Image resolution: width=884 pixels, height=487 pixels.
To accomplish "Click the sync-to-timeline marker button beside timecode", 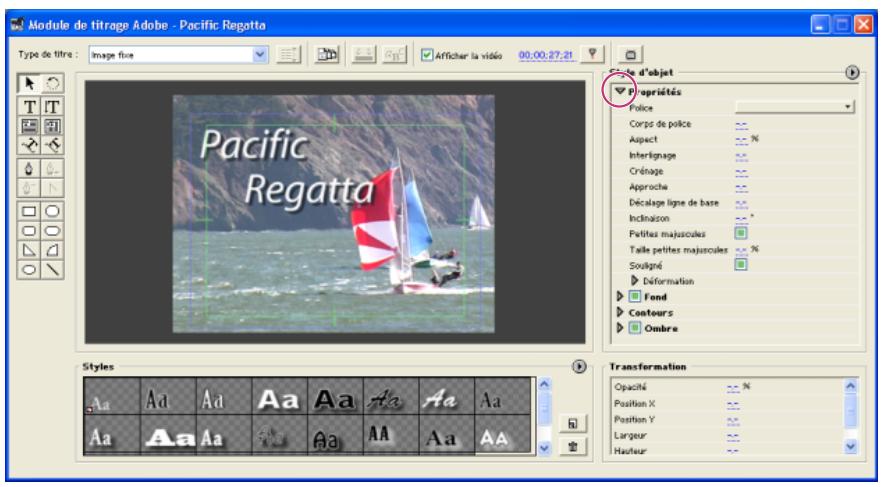I will pos(592,54).
